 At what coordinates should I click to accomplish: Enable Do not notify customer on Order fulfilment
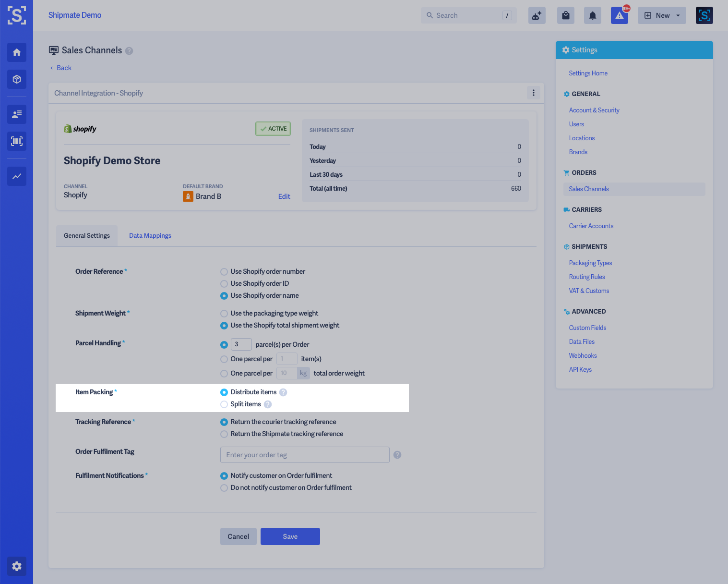pyautogui.click(x=224, y=487)
